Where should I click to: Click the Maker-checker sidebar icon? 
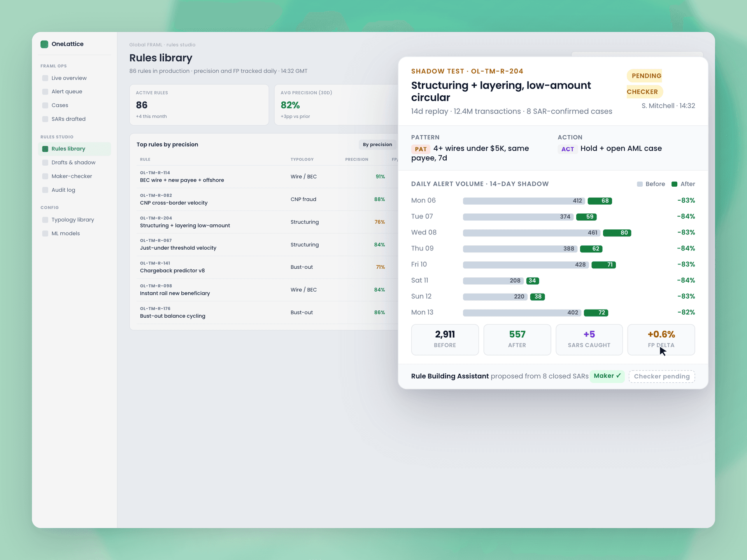point(45,176)
